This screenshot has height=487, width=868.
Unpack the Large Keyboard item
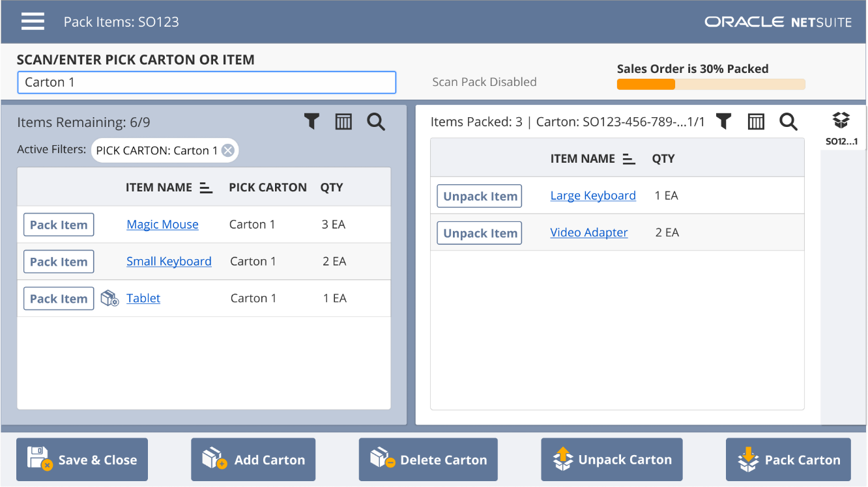click(479, 196)
